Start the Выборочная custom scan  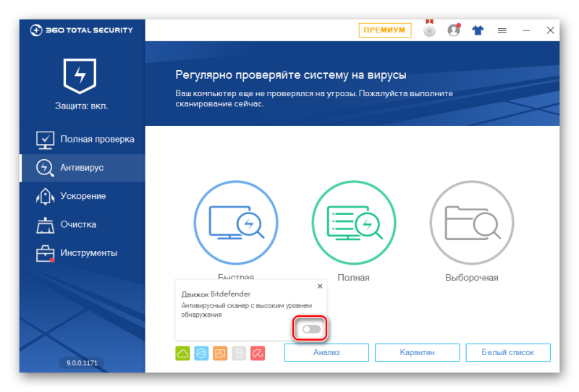472,223
